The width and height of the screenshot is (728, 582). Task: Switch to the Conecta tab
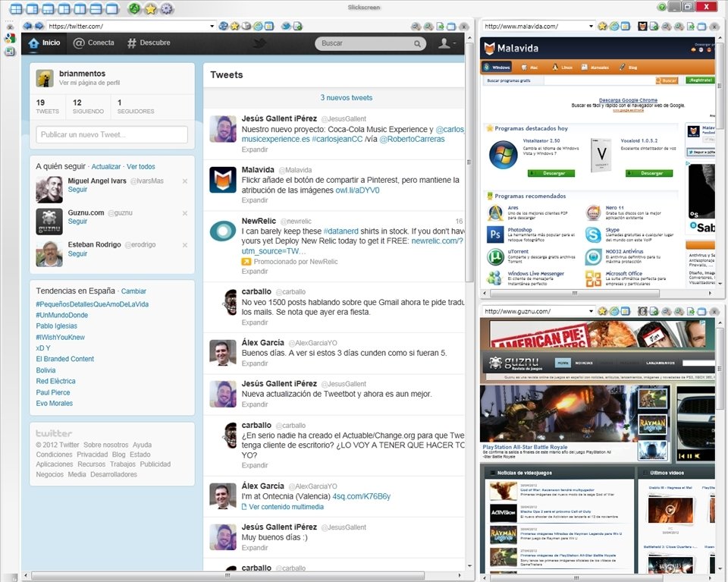(93, 42)
